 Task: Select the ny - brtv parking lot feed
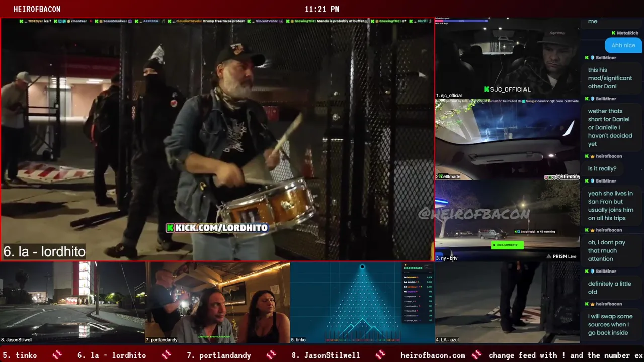[507, 221]
